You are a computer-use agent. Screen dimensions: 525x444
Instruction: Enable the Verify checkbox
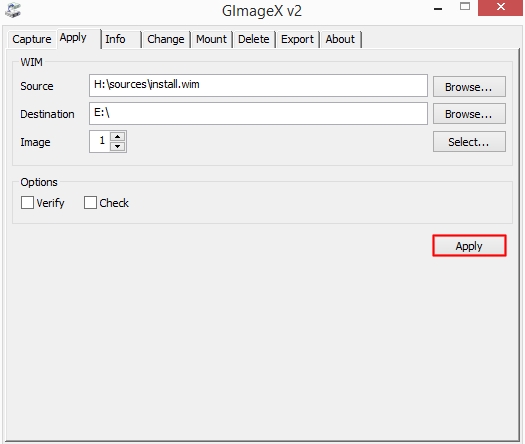[x=27, y=203]
